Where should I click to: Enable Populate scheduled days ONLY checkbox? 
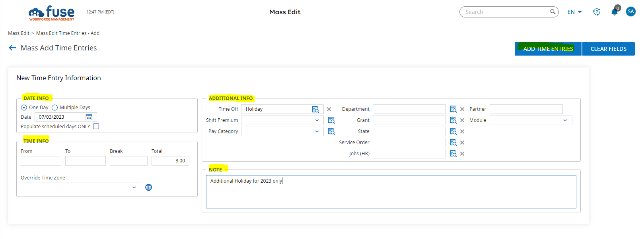click(96, 127)
